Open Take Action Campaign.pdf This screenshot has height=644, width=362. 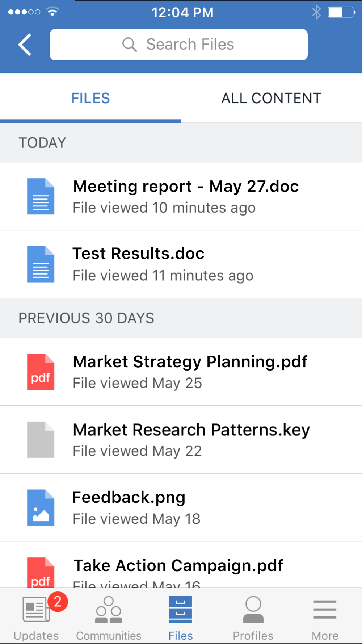[x=178, y=565]
